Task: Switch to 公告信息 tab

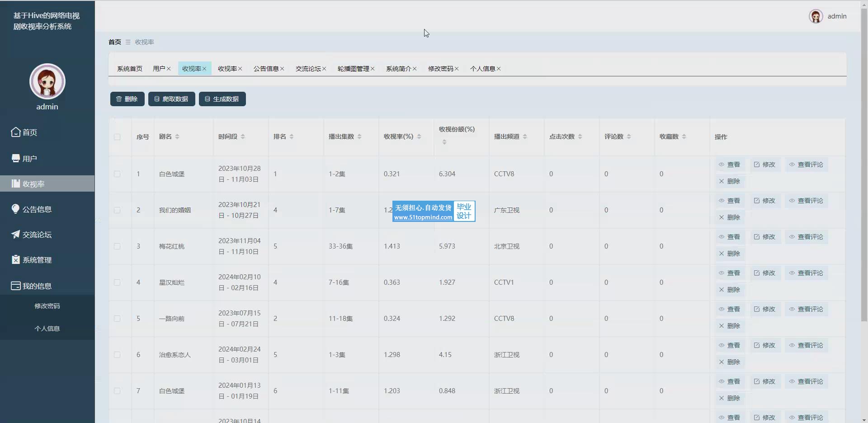Action: [266, 69]
